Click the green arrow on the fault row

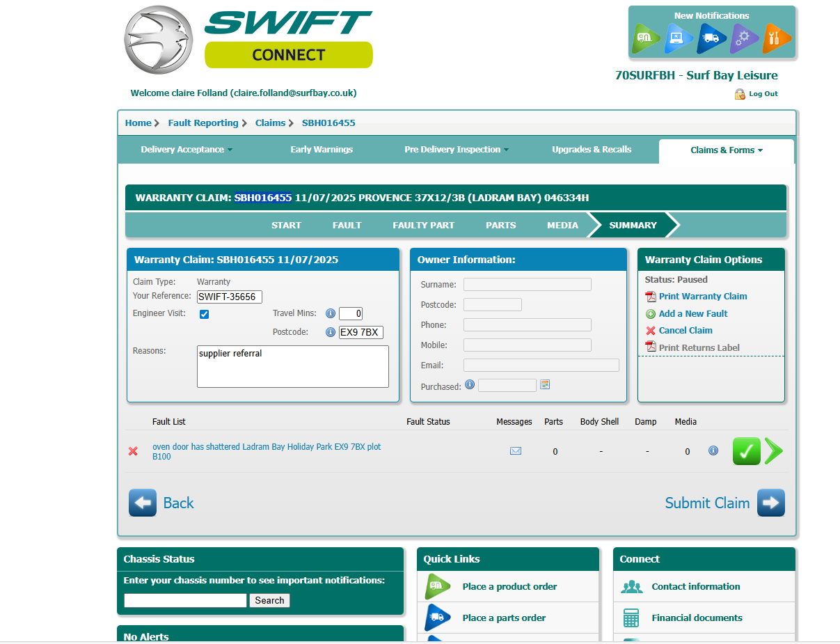click(x=773, y=451)
